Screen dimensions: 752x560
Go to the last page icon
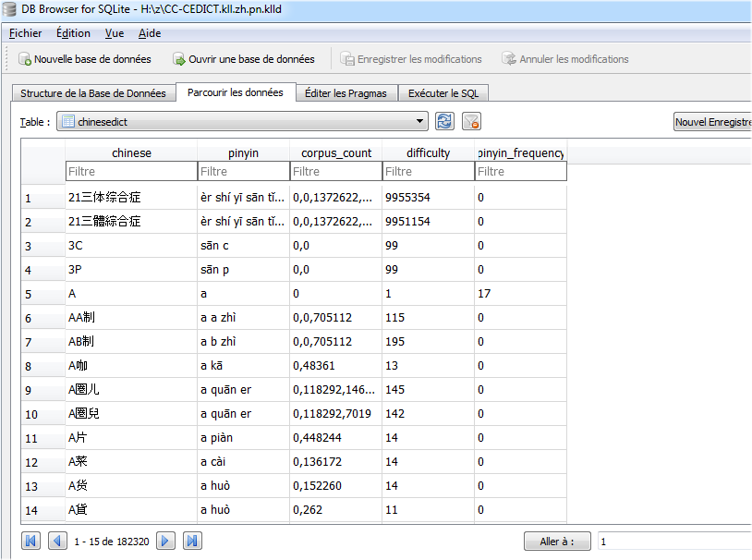pos(192,542)
